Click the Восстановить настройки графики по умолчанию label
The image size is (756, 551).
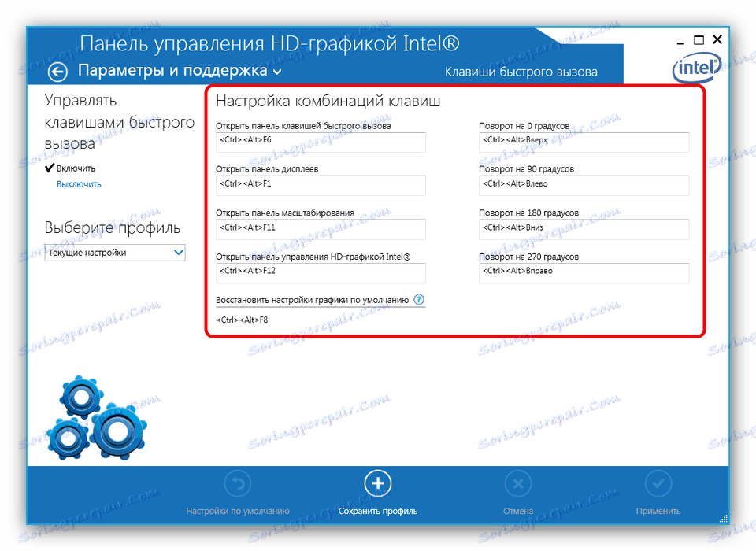312,300
